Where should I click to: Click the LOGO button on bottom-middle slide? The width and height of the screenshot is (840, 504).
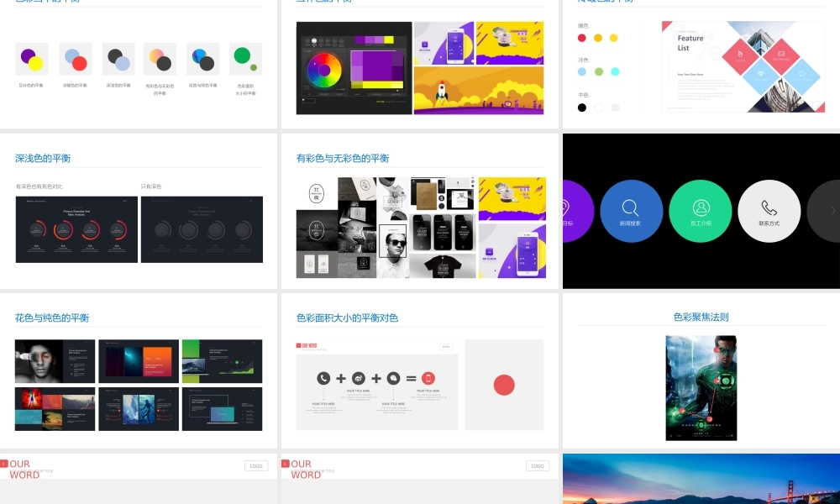tap(538, 465)
